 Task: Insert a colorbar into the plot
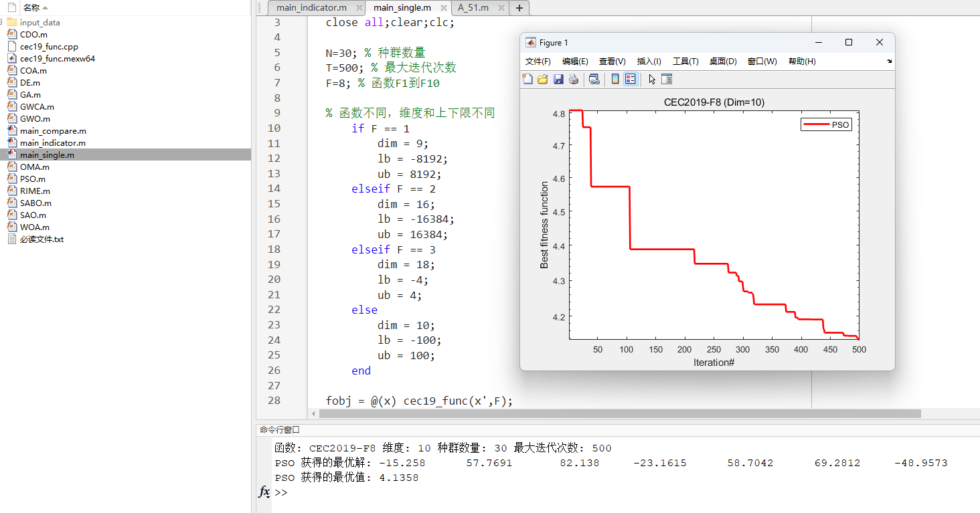point(615,79)
